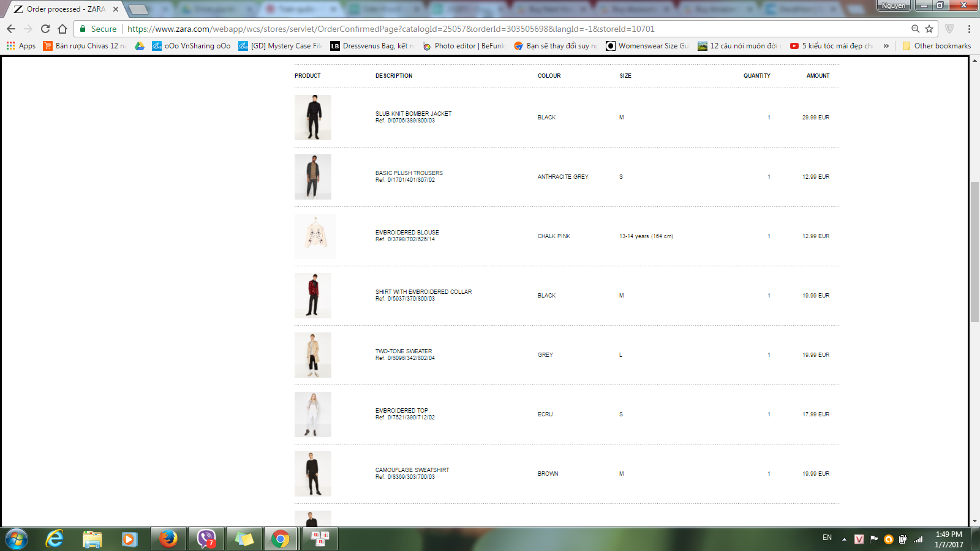Expand hidden bookmarks with the chevron

886,46
